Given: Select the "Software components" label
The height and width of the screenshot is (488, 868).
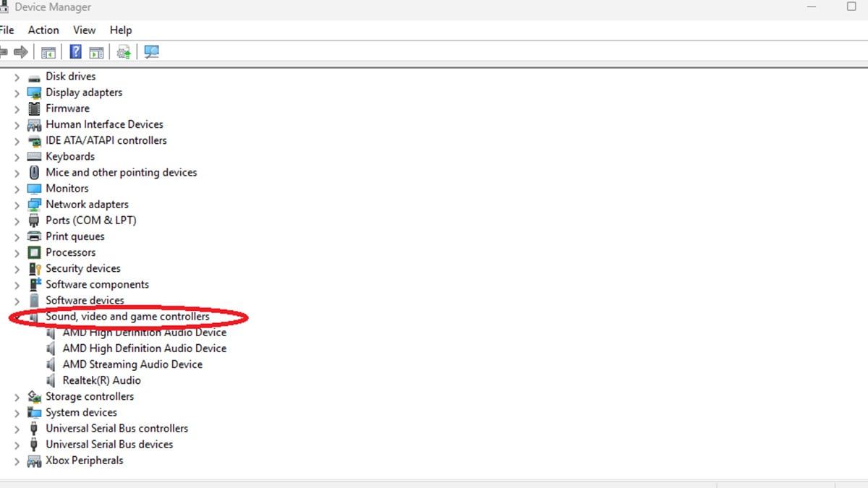Looking at the screenshot, I should [97, 284].
